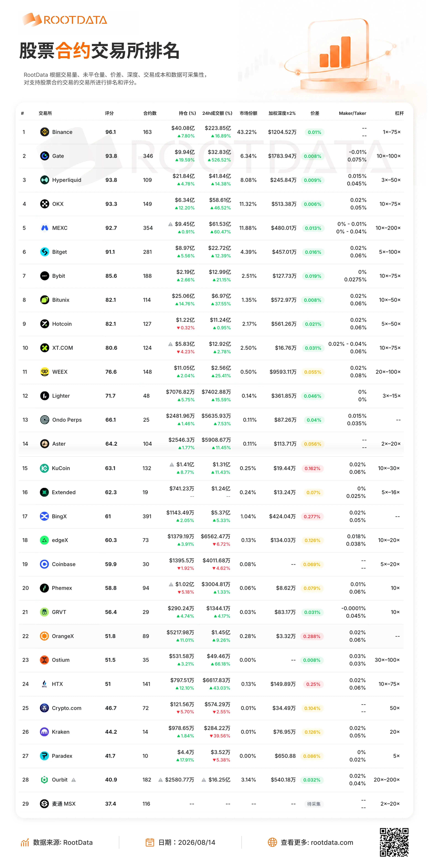Image resolution: width=429 pixels, height=868 pixels.
Task: Click the 待采集 badge in MSX row
Action: click(314, 804)
